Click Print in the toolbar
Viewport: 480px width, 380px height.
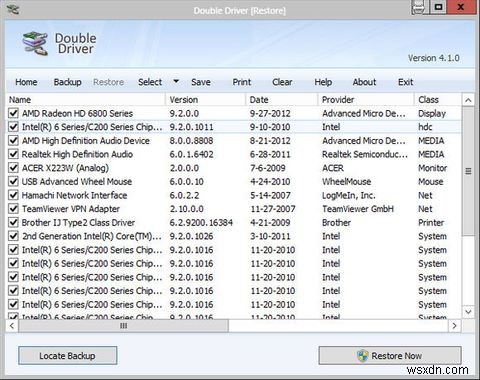coord(242,82)
